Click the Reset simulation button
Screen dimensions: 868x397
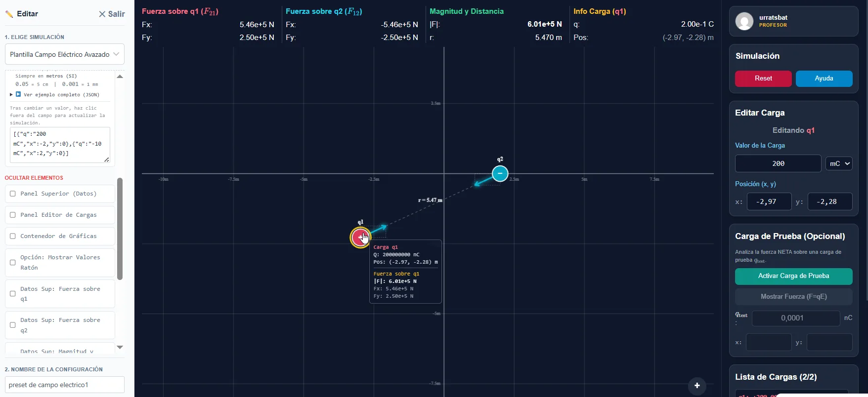tap(763, 79)
